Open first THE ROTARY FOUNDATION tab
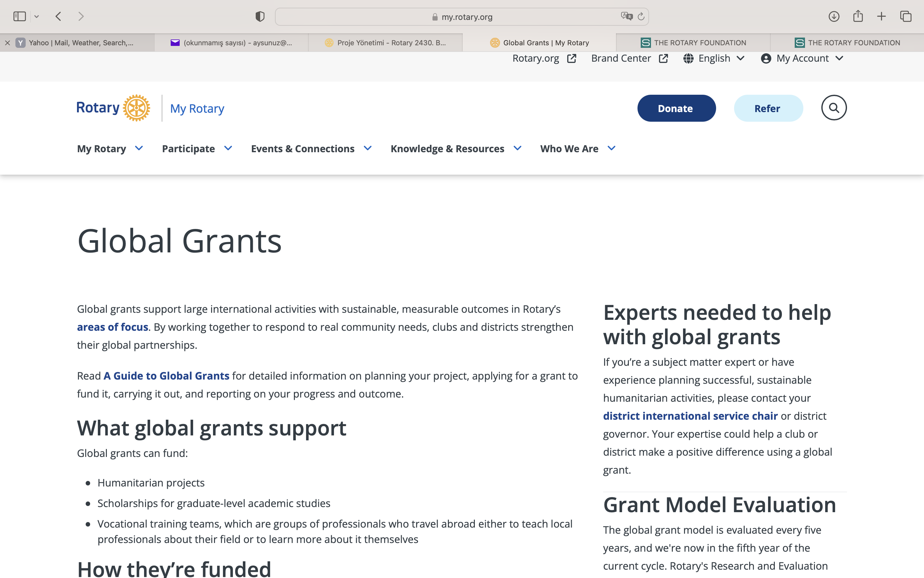Image resolution: width=924 pixels, height=578 pixels. tap(693, 43)
